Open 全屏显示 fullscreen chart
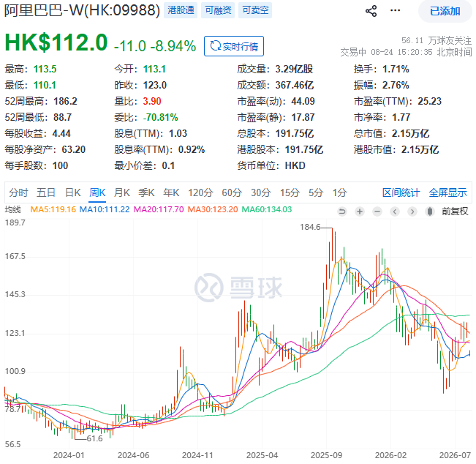Viewport: 476px width, 464px height. pos(447,192)
